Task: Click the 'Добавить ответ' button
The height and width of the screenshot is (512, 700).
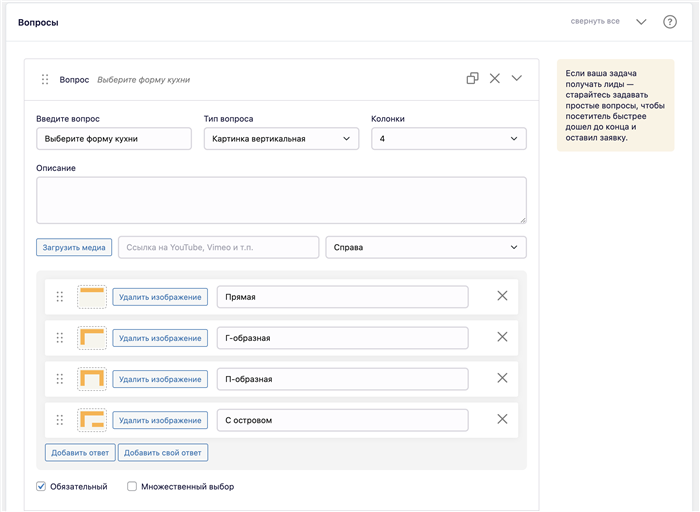Action: tap(80, 453)
